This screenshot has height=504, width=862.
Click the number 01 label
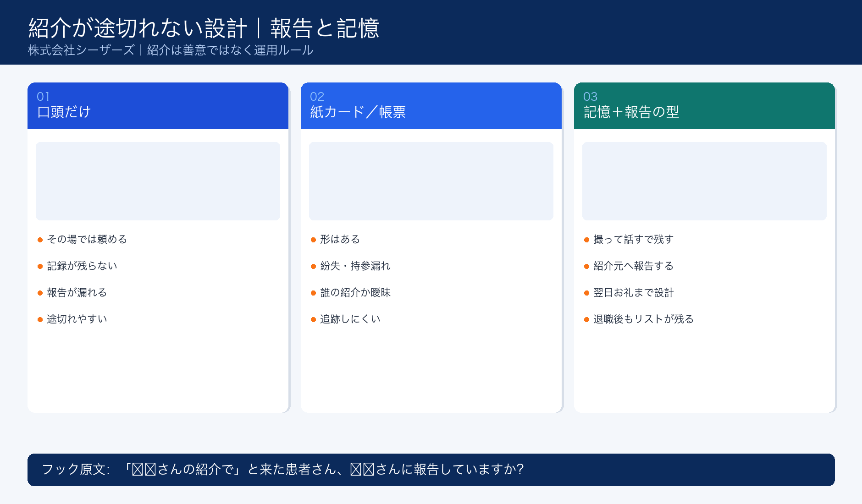tap(43, 97)
